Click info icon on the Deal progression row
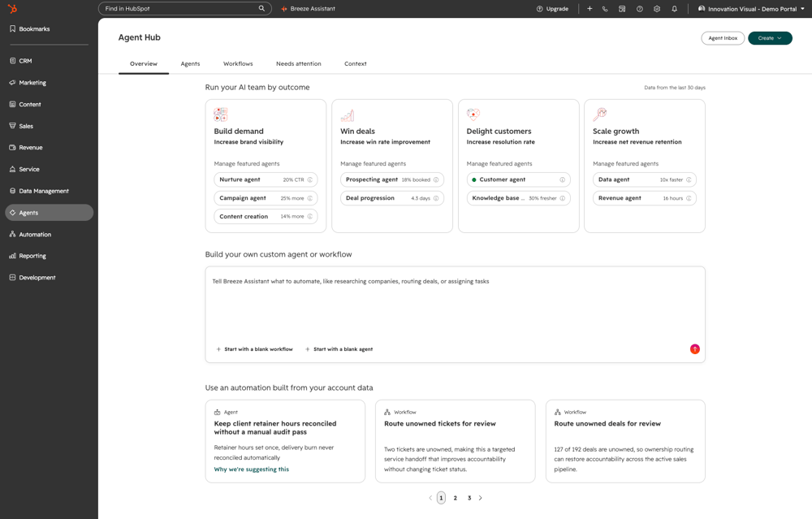812x519 pixels. 436,198
